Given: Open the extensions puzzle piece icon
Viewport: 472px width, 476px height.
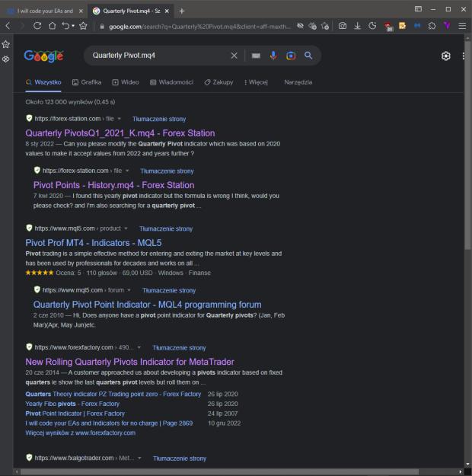Looking at the screenshot, I should [x=432, y=26].
